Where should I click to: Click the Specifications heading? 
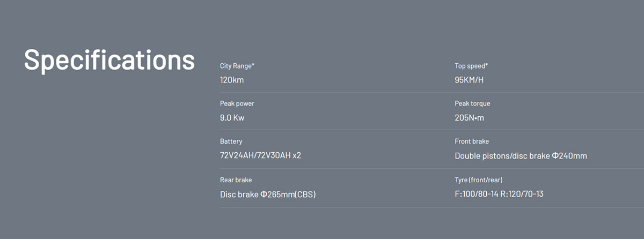coord(109,59)
